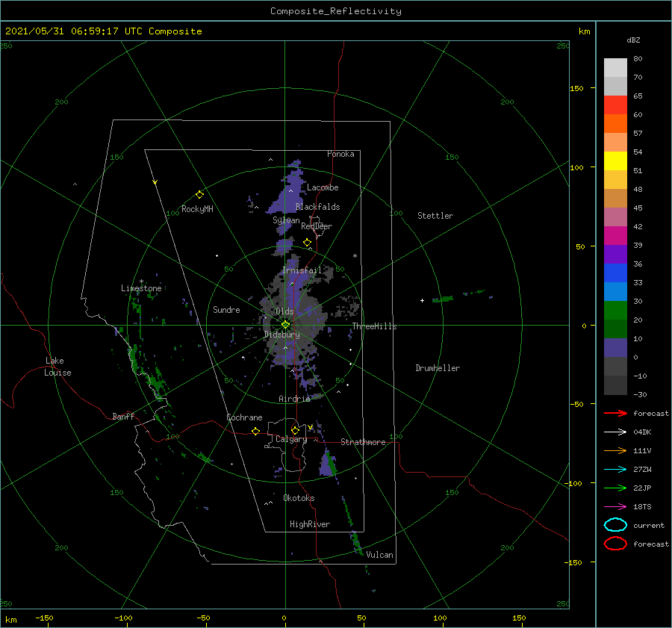Click the white cross marker west of the green echo streak
Image resolution: width=672 pixels, height=628 pixels.
[422, 300]
